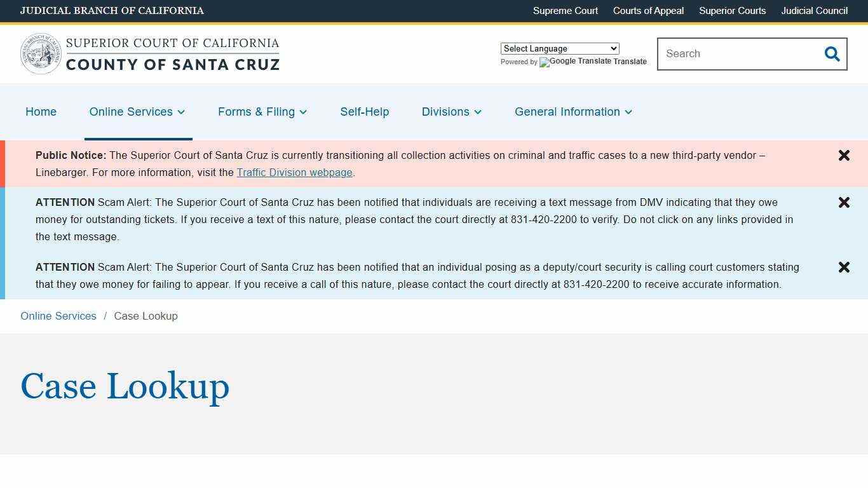868x488 pixels.
Task: Open the Online Services breadcrumb link
Action: 58,316
